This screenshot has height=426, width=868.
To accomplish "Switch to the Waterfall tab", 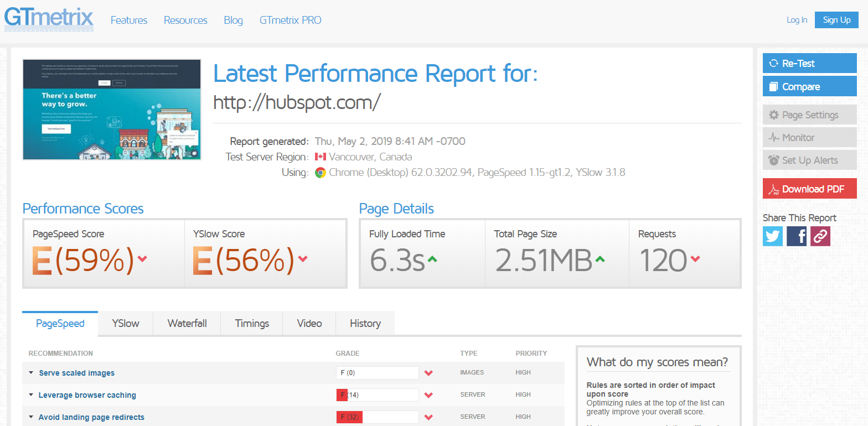I will (187, 323).
